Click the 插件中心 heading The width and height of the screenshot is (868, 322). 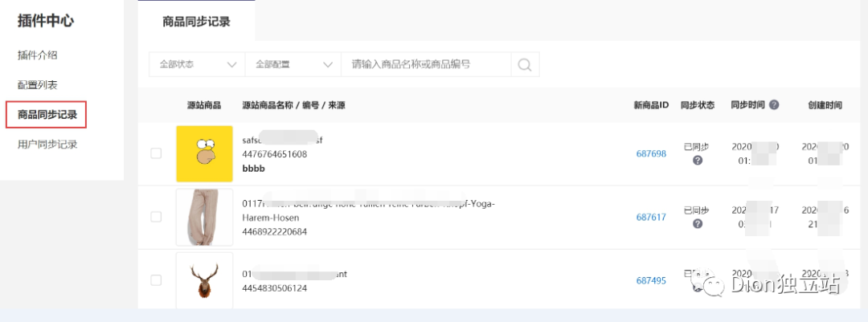point(45,21)
